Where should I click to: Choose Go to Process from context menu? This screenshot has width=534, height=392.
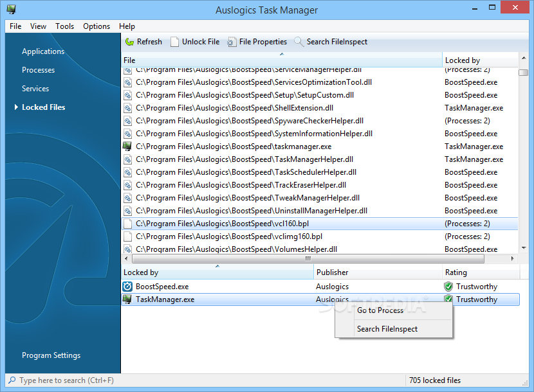(380, 310)
